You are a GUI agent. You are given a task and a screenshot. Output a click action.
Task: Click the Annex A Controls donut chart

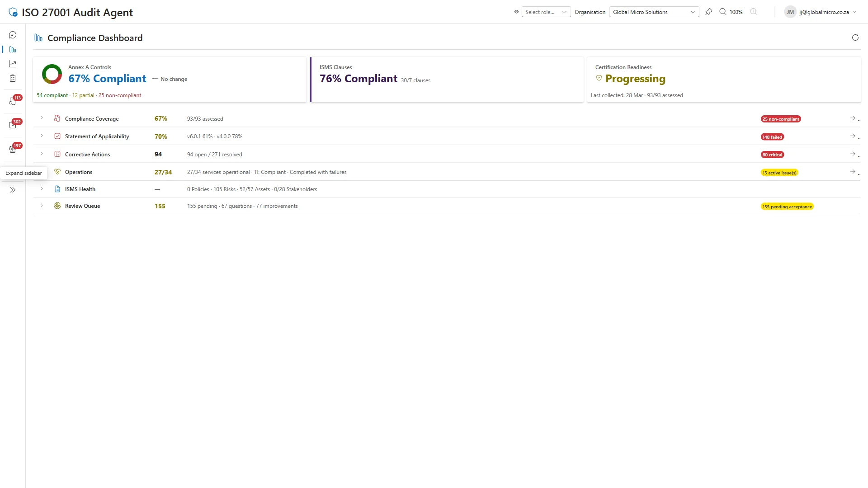point(52,74)
